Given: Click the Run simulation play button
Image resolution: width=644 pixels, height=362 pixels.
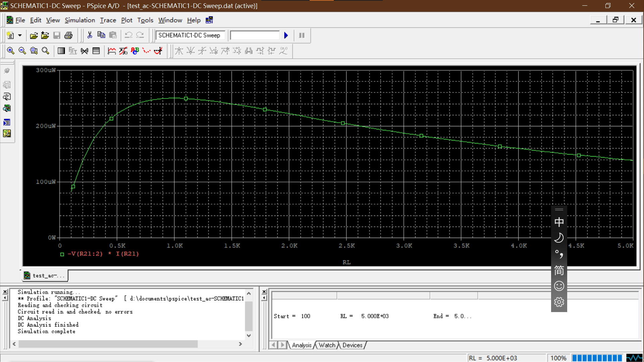Looking at the screenshot, I should click(286, 35).
